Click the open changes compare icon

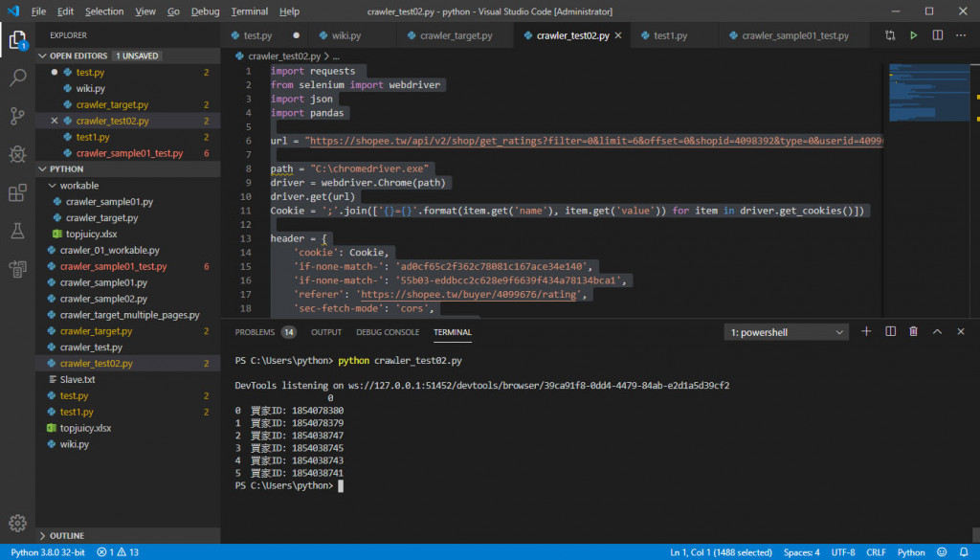890,35
